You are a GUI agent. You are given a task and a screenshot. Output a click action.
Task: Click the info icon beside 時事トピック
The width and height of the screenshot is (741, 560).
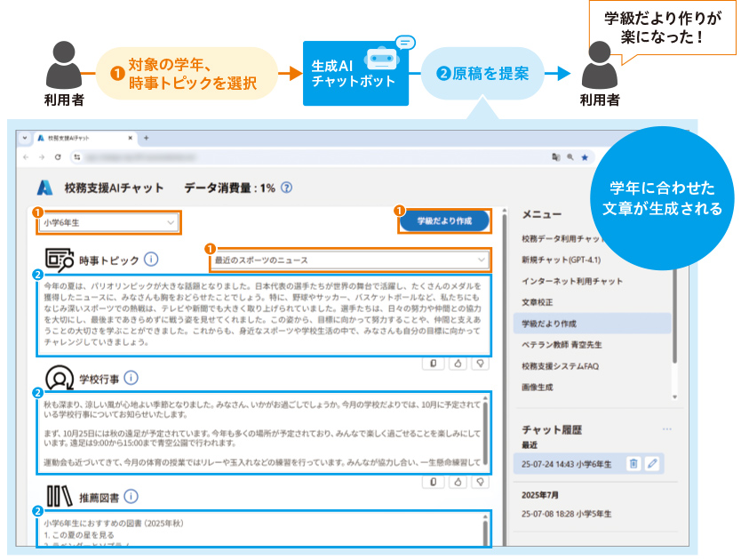151,260
